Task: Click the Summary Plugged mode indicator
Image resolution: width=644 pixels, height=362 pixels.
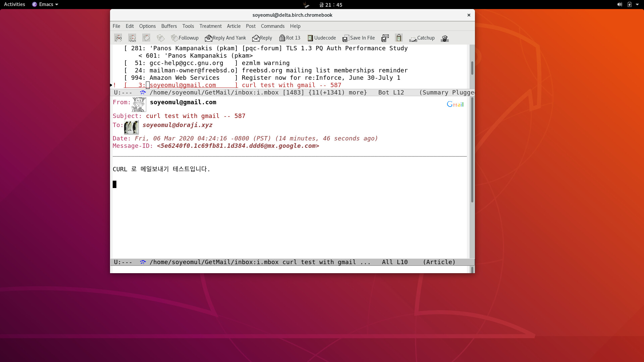Action: (447, 93)
